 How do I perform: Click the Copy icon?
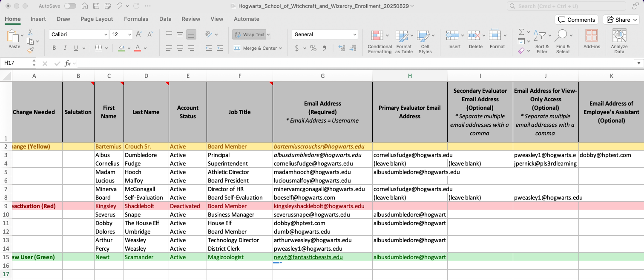point(30,41)
